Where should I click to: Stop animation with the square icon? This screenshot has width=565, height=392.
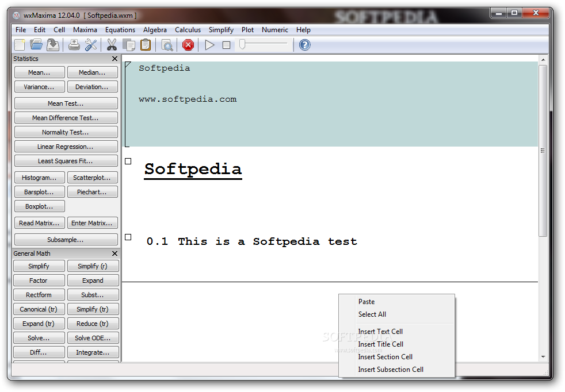[226, 45]
